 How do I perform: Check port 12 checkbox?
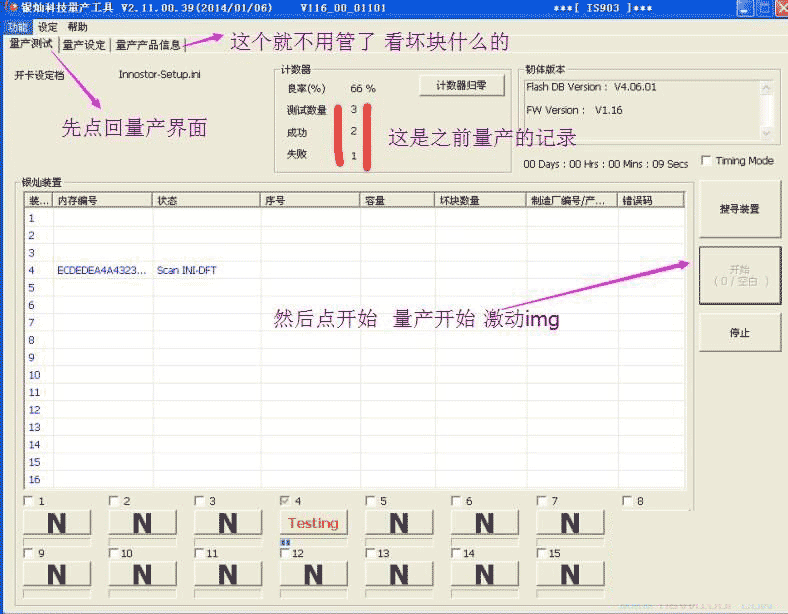(284, 553)
